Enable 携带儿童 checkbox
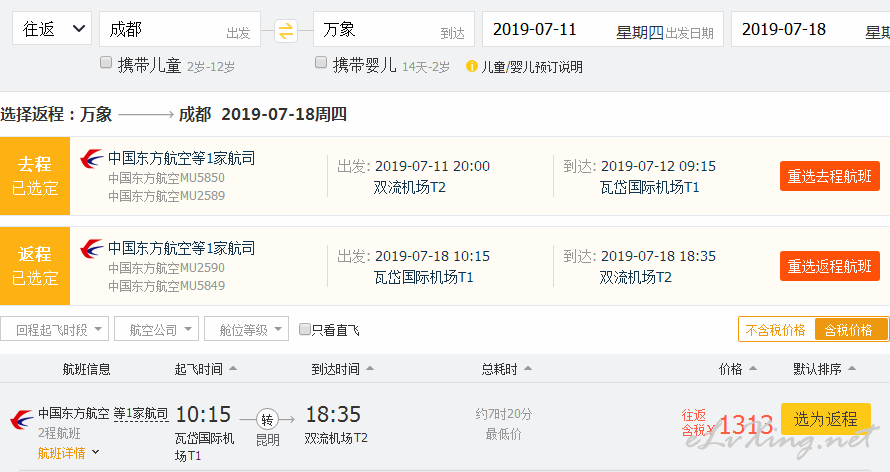 106,62
